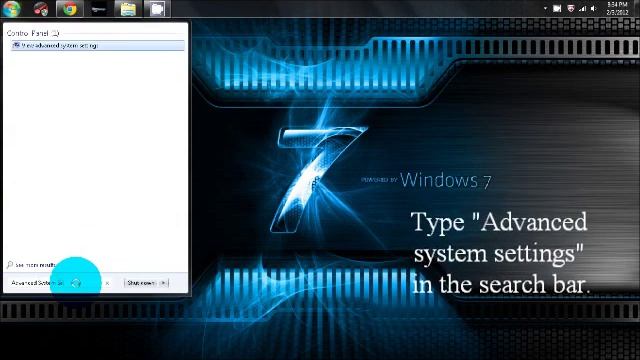Open the volume speaker tray icon
This screenshot has height=360, width=640.
[593, 8]
